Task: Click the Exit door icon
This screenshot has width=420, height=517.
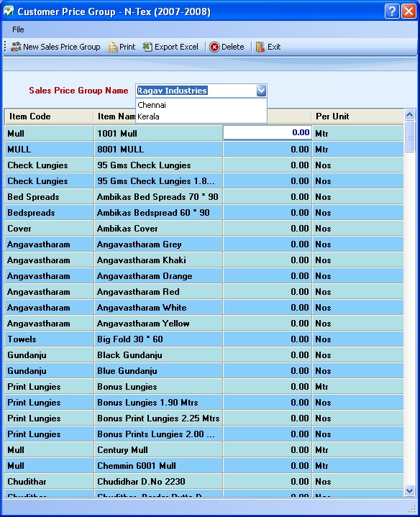Action: pos(260,47)
